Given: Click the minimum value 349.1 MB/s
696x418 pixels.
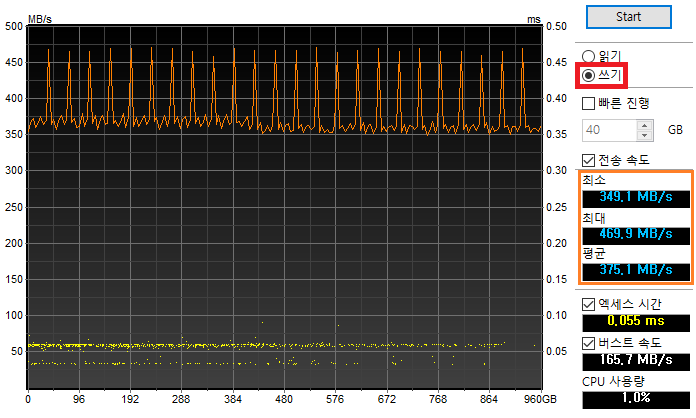Looking at the screenshot, I should pos(636,197).
